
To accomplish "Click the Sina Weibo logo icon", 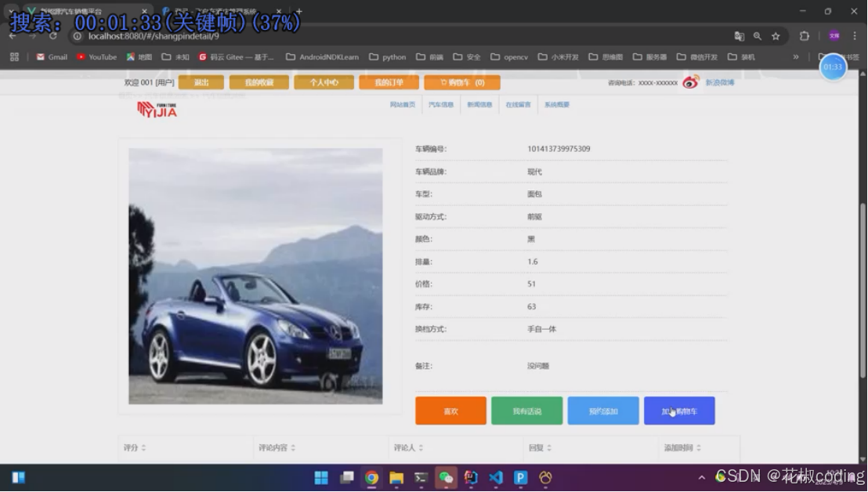I will [691, 82].
